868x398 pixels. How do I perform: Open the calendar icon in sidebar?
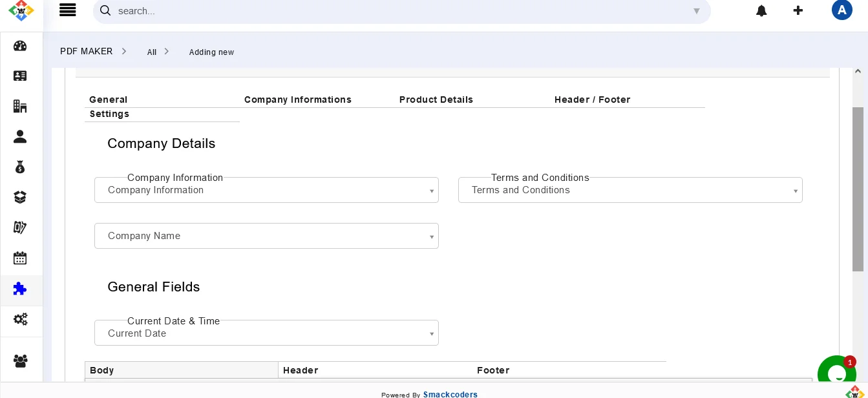(20, 258)
